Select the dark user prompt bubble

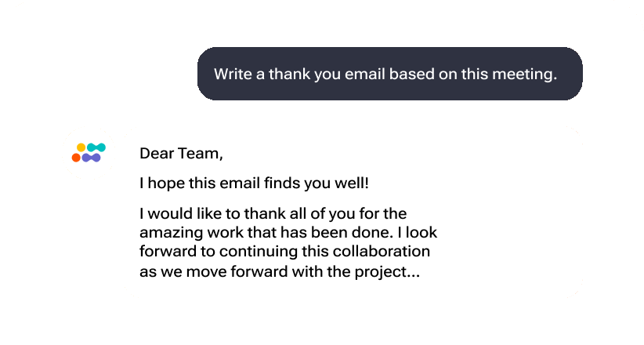tap(389, 74)
